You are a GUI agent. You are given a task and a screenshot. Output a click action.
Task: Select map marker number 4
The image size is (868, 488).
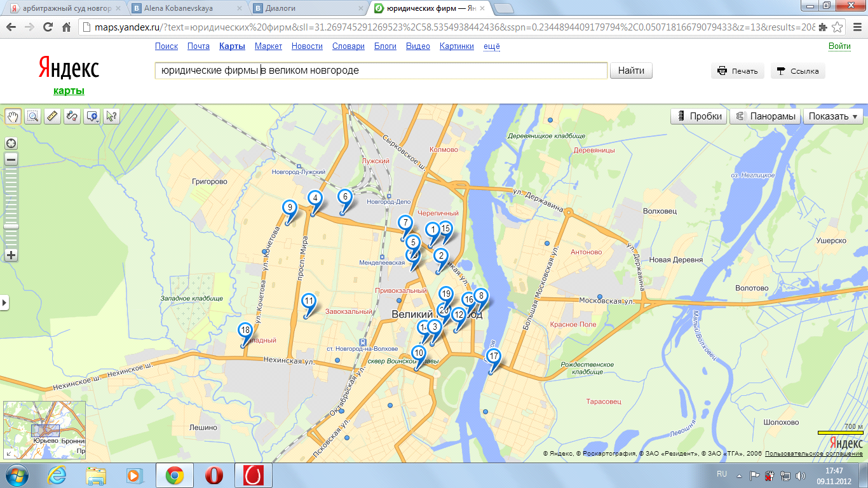[315, 199]
